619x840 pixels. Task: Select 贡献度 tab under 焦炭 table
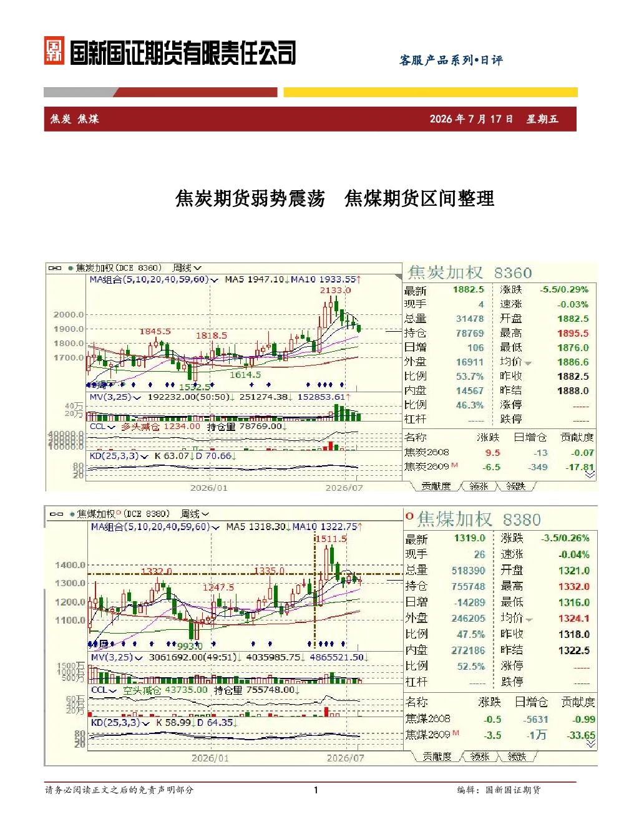436,486
